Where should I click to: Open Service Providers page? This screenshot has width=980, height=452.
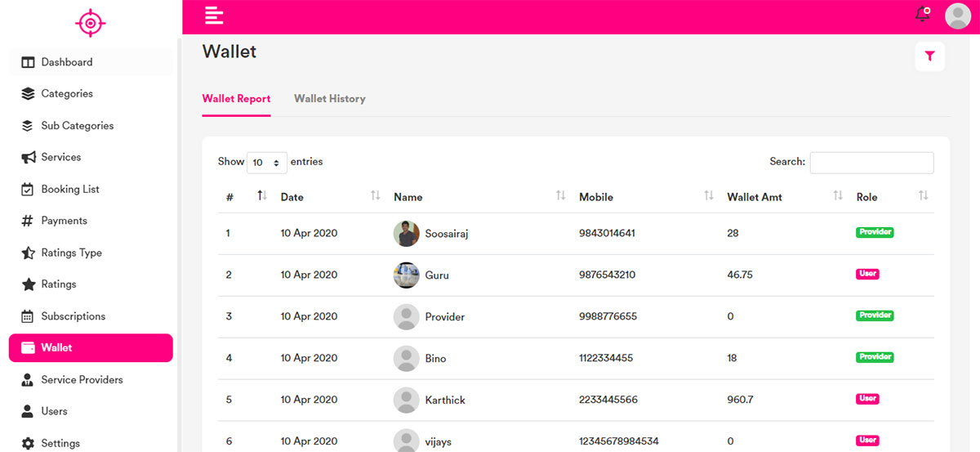point(82,379)
